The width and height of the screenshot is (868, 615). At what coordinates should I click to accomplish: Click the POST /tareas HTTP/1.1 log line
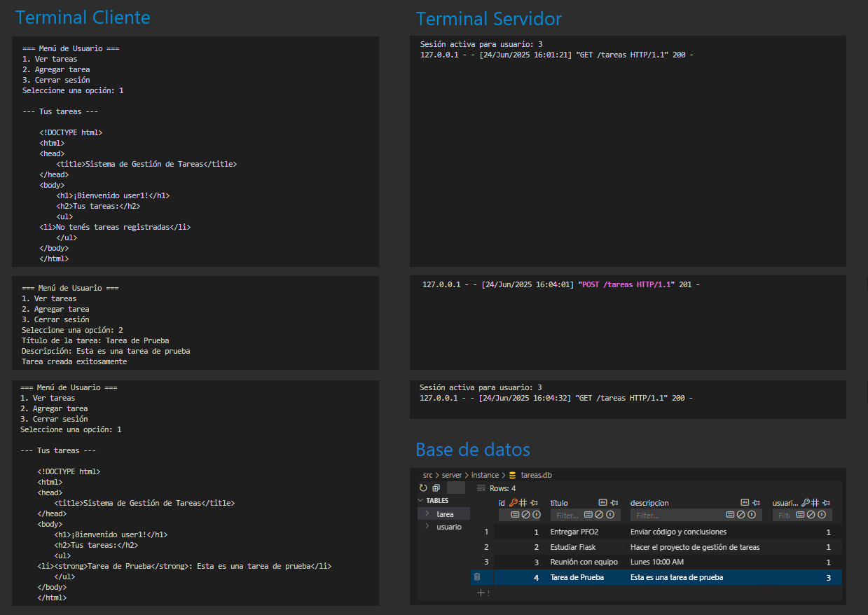pos(561,284)
